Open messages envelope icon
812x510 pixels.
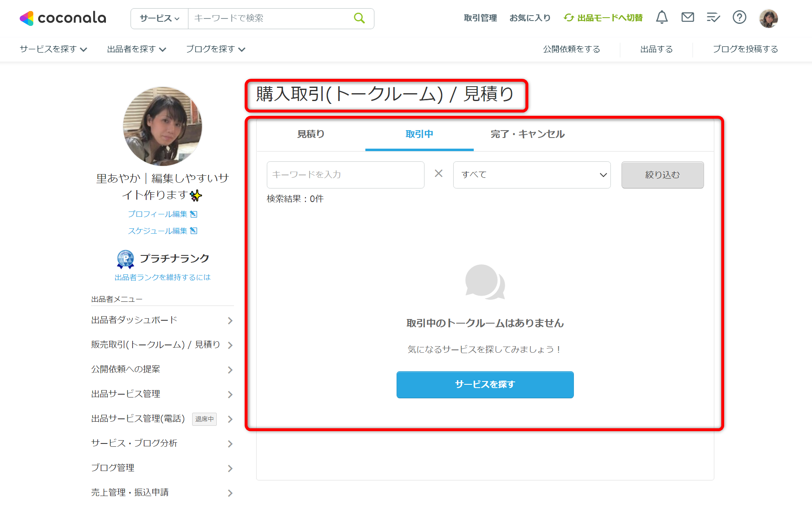688,17
